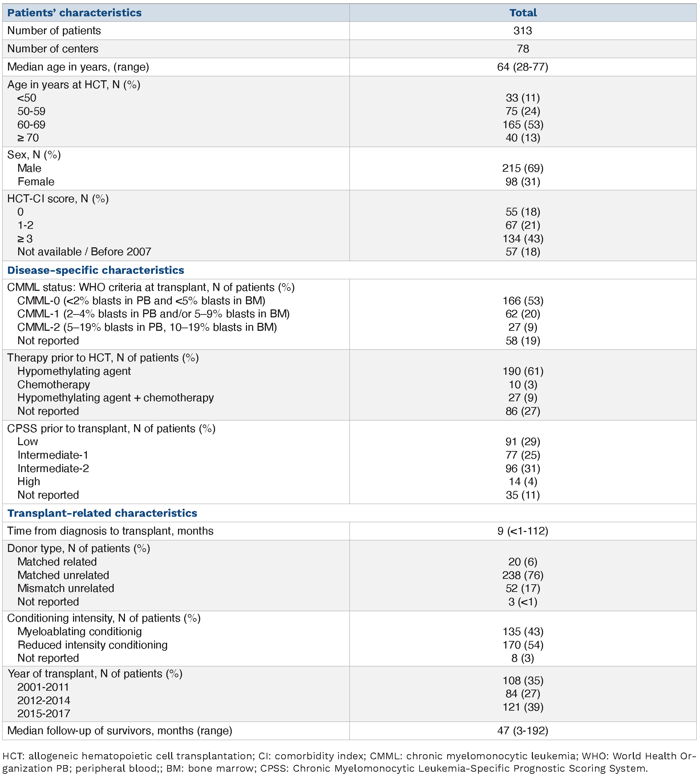Select the "Number of centers" row label
Screen dimensions: 700x780
pos(53,49)
